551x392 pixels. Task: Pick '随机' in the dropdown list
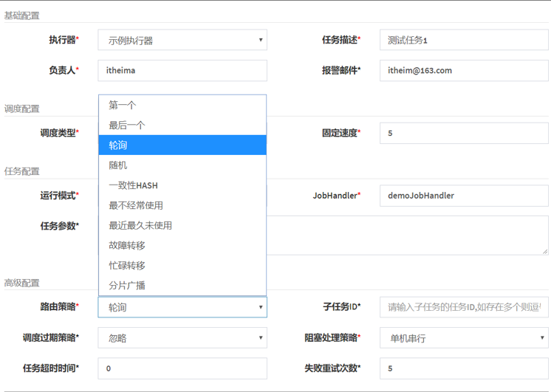click(x=182, y=165)
